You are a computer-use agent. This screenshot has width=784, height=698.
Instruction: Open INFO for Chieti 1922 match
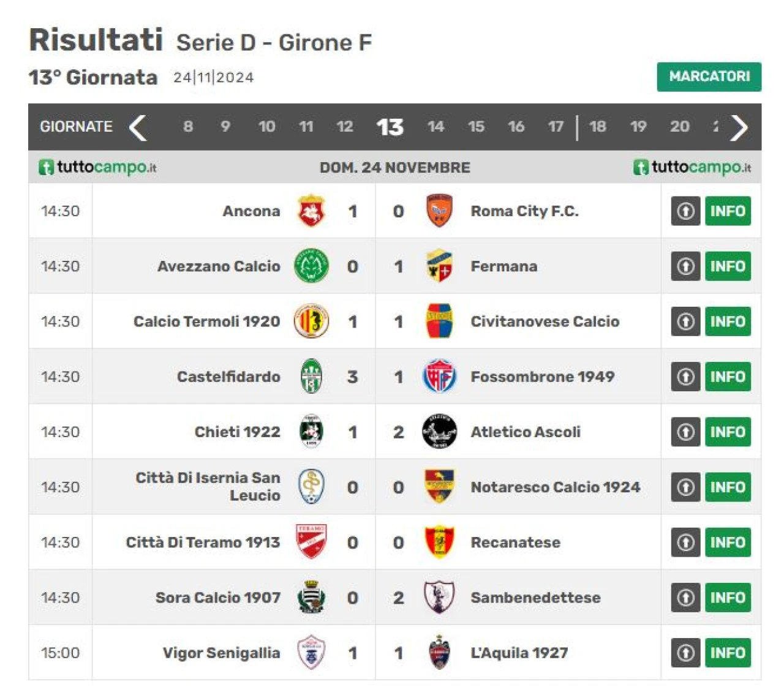point(728,432)
